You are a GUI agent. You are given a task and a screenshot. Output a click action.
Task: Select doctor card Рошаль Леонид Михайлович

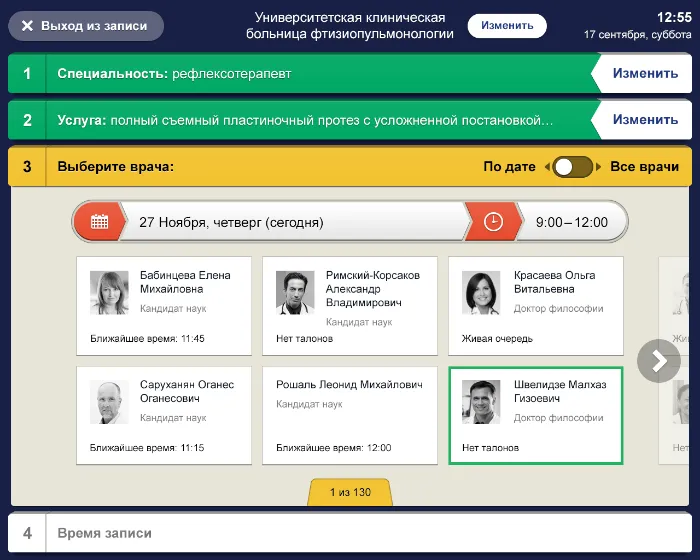click(x=350, y=415)
